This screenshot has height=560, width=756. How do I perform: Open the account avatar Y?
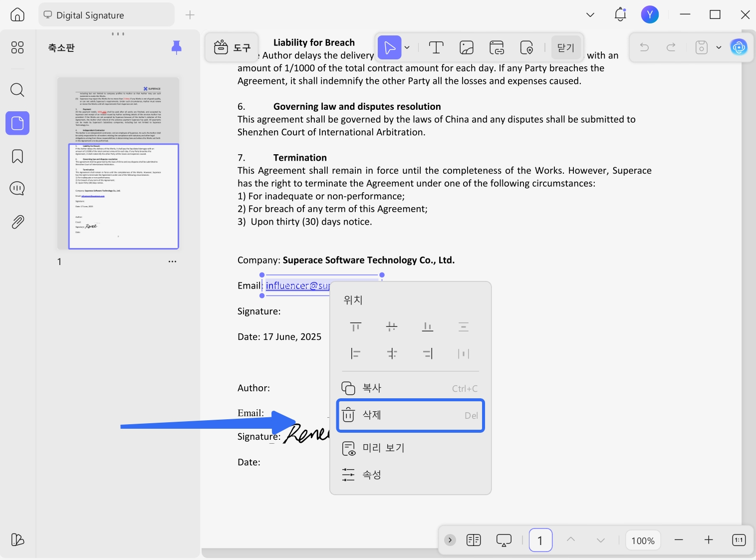coord(650,14)
